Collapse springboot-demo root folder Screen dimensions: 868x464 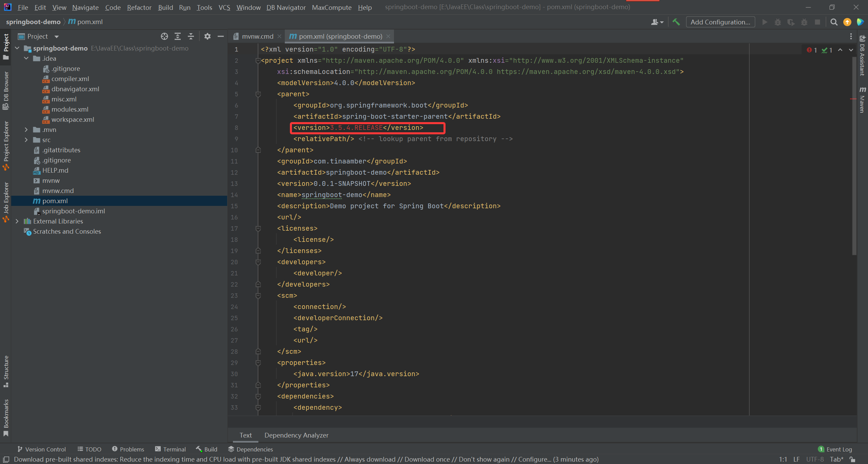coord(17,48)
